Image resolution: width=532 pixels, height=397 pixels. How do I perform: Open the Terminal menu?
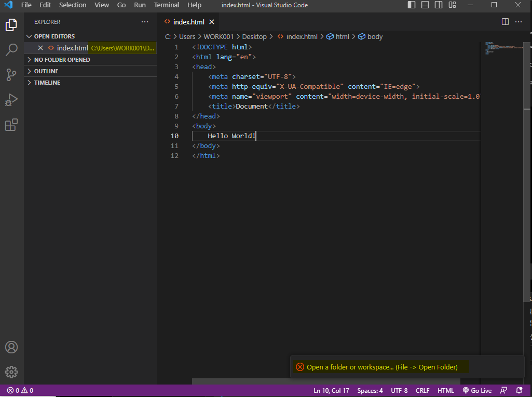166,5
